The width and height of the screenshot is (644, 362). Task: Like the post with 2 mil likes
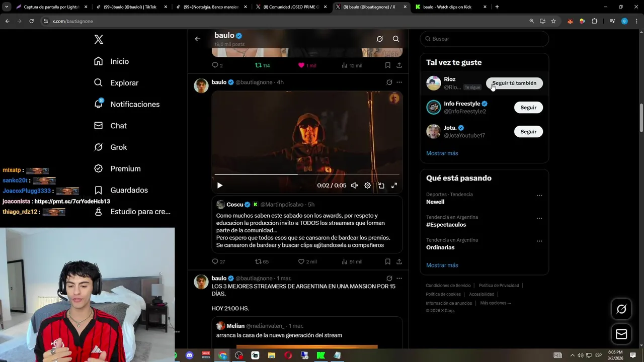click(x=307, y=261)
